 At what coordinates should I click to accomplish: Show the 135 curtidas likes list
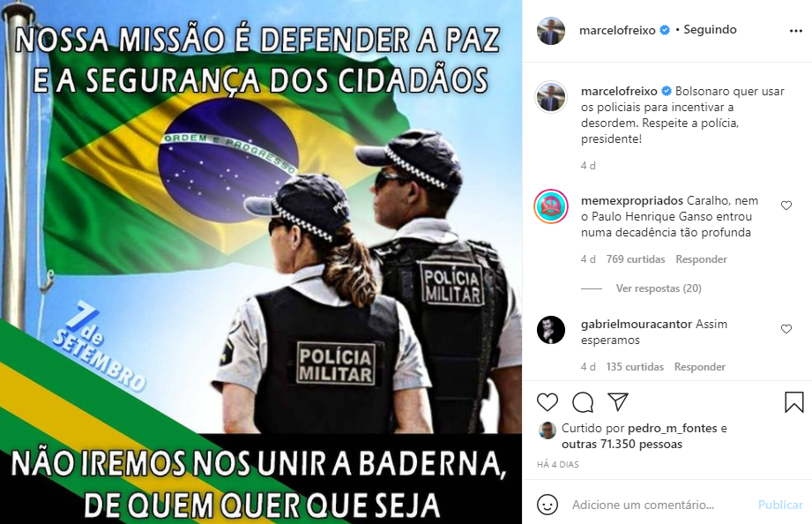pyautogui.click(x=635, y=367)
